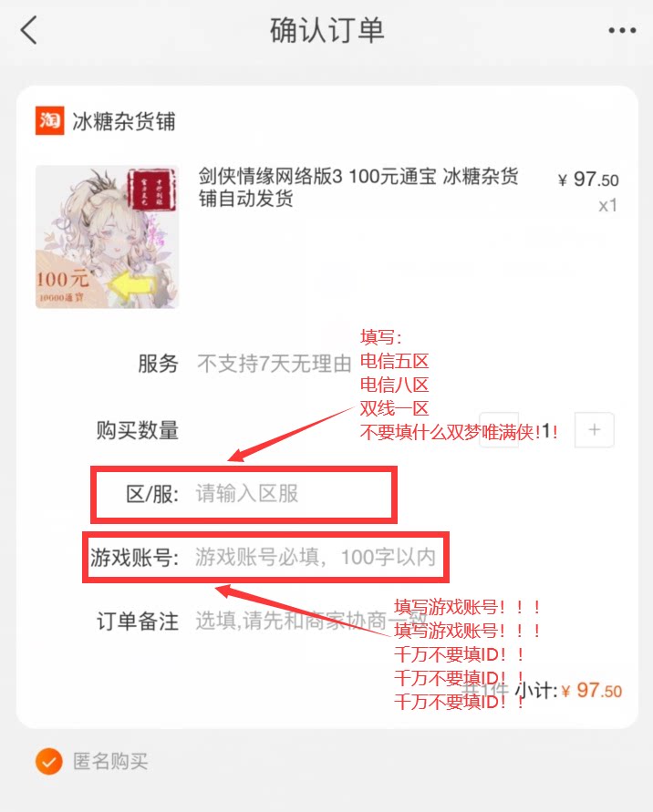
Task: Tap the 匿名购买 label text
Action: pos(110,761)
